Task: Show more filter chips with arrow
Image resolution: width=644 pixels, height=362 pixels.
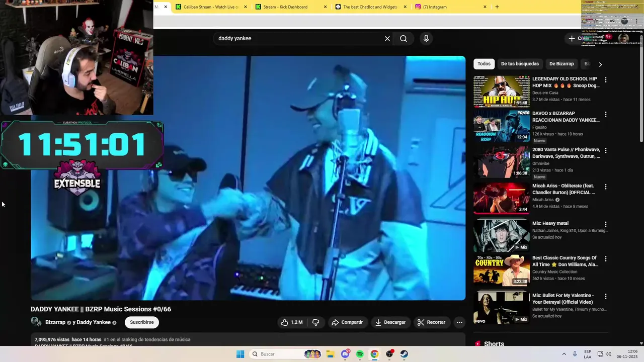Action: (600, 64)
